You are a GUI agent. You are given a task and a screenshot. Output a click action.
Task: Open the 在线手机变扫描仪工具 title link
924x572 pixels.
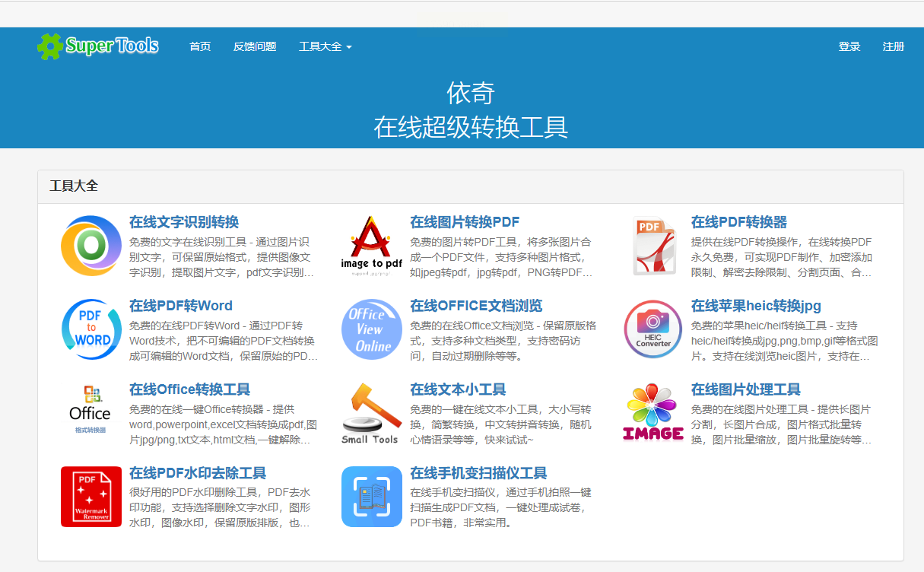click(478, 473)
